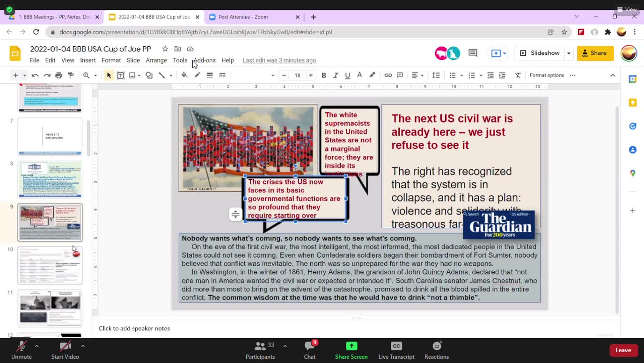Expand the line type dropdown arrow
The width and height of the screenshot is (644, 363).
coord(171,75)
